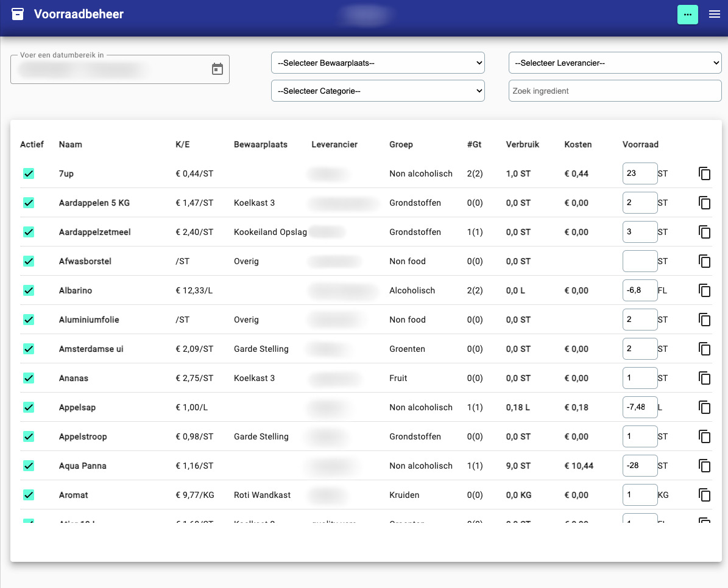
Task: Open the calendar date picker icon
Action: 217,69
